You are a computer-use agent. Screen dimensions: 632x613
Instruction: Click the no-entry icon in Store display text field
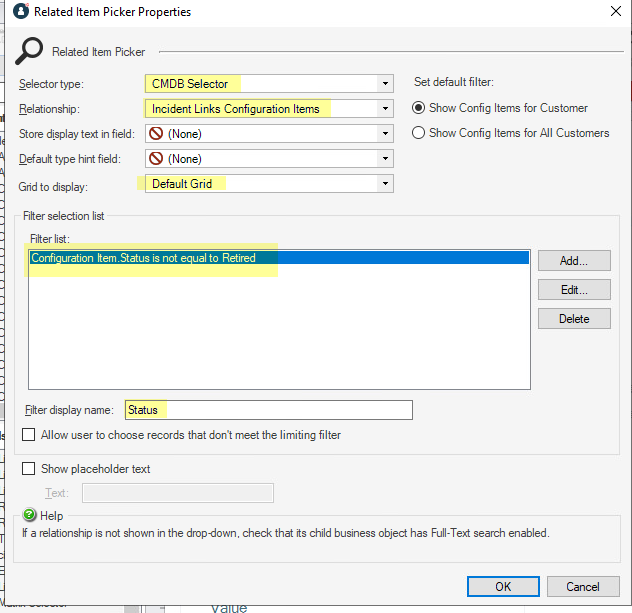(x=155, y=133)
